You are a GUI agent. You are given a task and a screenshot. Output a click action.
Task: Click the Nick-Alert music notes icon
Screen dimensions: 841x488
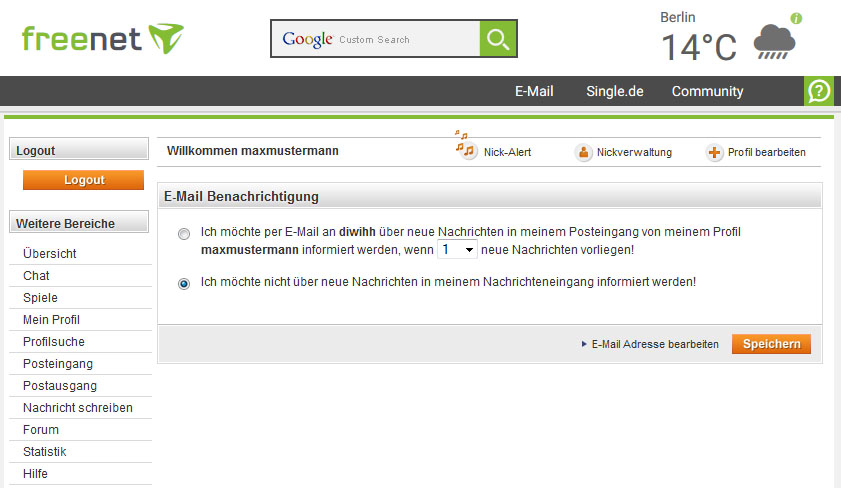pyautogui.click(x=465, y=145)
